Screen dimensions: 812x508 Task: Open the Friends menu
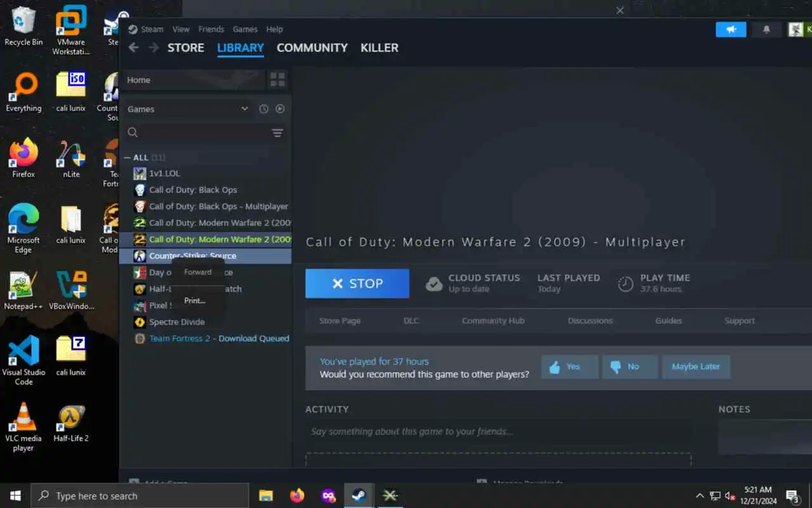[x=211, y=29]
